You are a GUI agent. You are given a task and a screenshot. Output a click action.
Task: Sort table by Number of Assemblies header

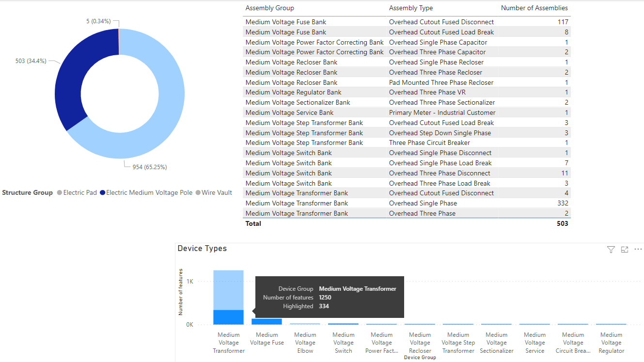coord(534,8)
